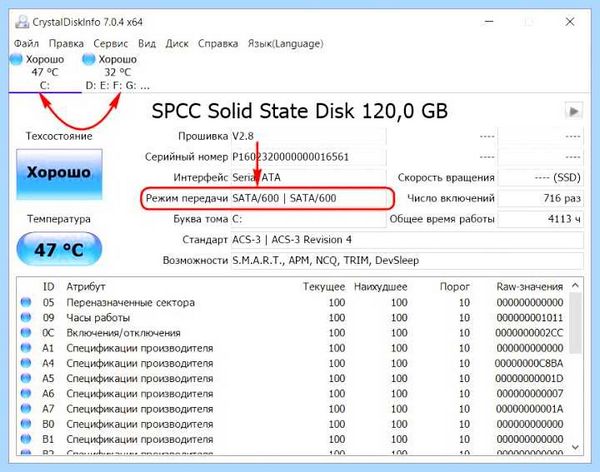Viewport: 600px width, 472px height.
Task: Select the Переназначенные сектора row
Action: click(x=293, y=302)
